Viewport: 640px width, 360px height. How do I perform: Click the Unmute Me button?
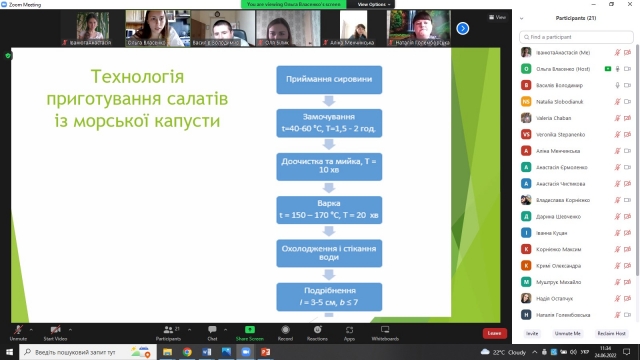567,333
